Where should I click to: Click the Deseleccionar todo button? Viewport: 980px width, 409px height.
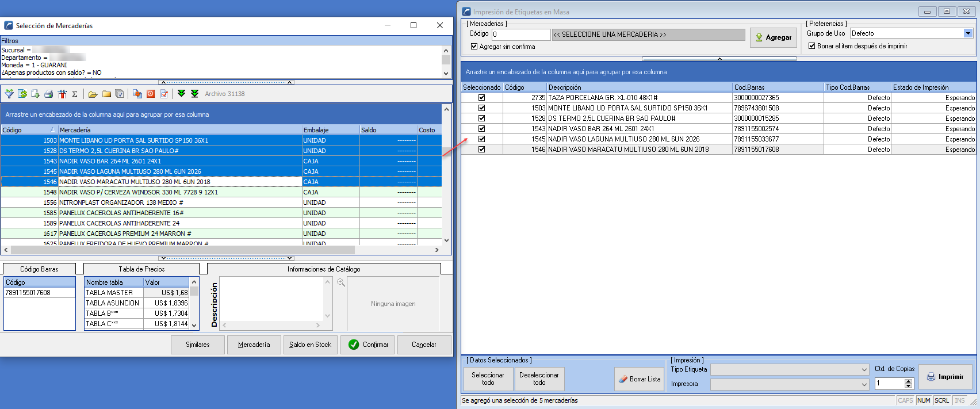tap(539, 379)
